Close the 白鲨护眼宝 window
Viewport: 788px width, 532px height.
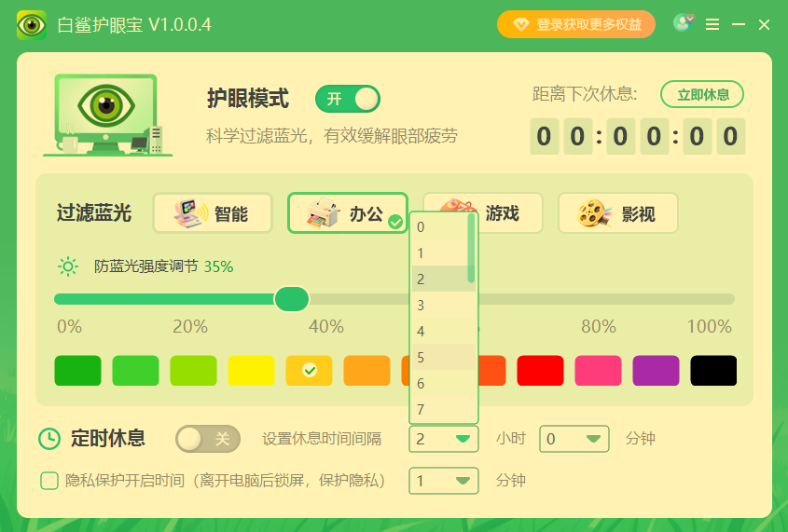[x=764, y=24]
